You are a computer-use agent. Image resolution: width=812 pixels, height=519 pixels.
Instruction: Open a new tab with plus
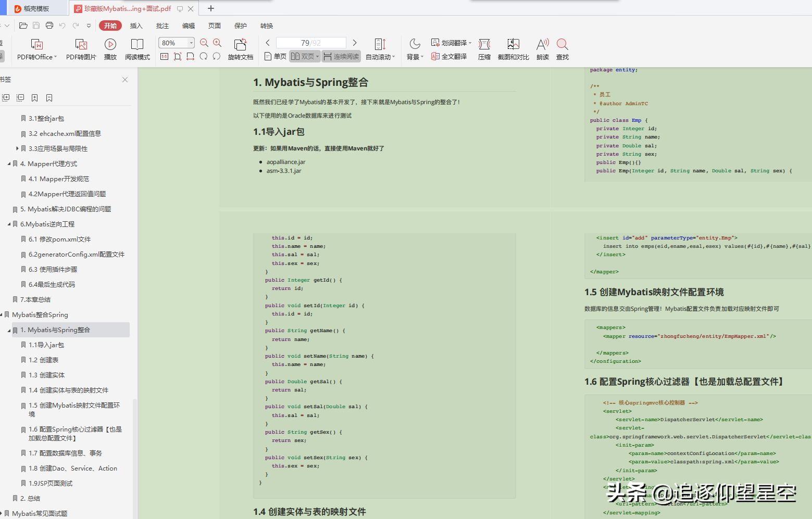point(211,8)
